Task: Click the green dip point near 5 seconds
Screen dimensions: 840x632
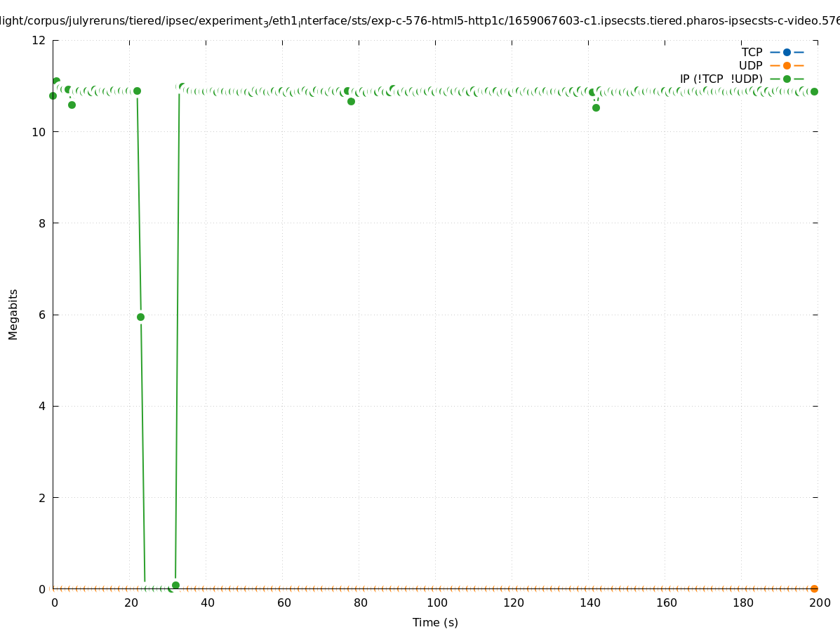Action: click(x=72, y=105)
